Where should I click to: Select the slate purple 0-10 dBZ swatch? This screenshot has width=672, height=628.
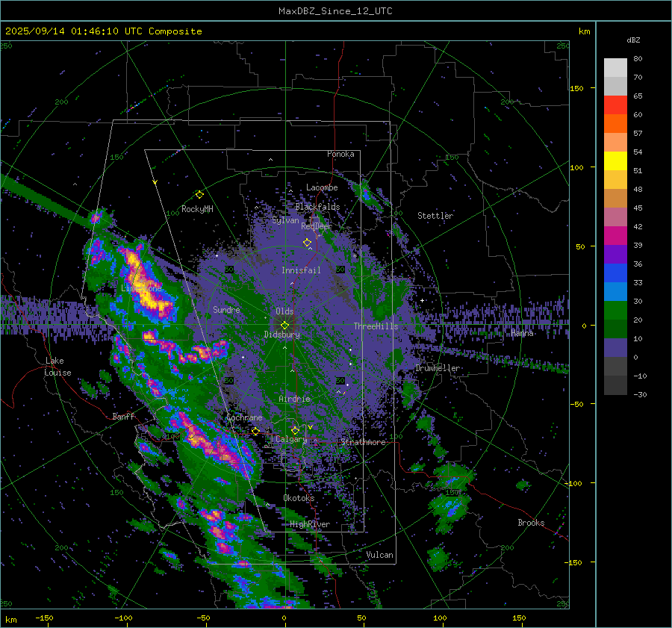[x=615, y=348]
